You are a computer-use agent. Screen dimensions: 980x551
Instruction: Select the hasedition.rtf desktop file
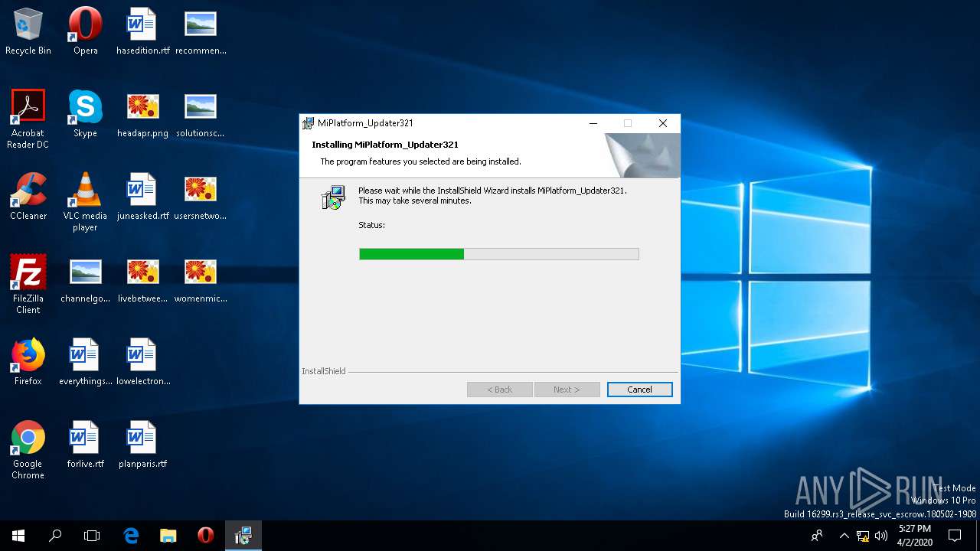click(x=142, y=31)
